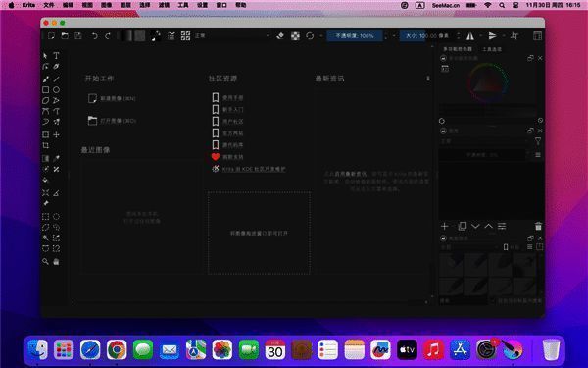Click the toolbar opacity slider
Screen dimensions: 588x368
click(355, 36)
